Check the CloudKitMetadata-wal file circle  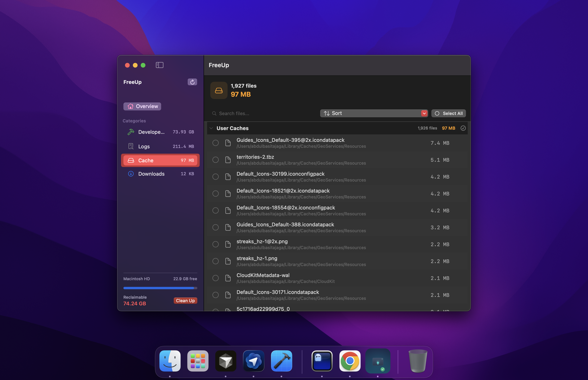[215, 278]
